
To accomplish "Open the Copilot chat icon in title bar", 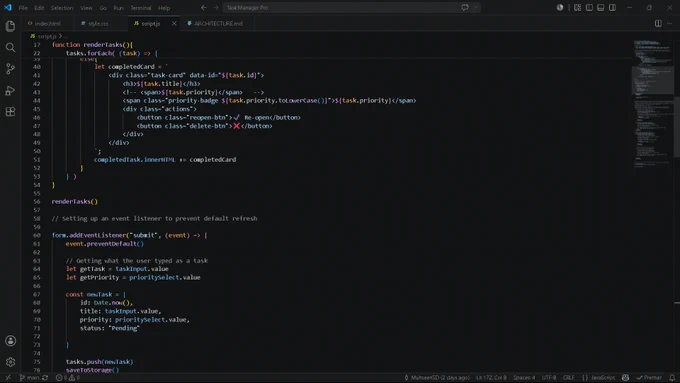I will click(465, 7).
